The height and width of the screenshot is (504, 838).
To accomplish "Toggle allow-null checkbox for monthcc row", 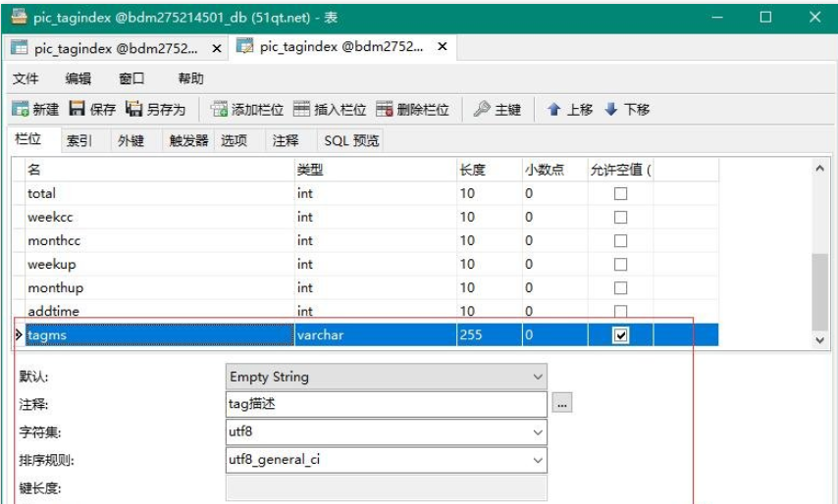I will (620, 241).
